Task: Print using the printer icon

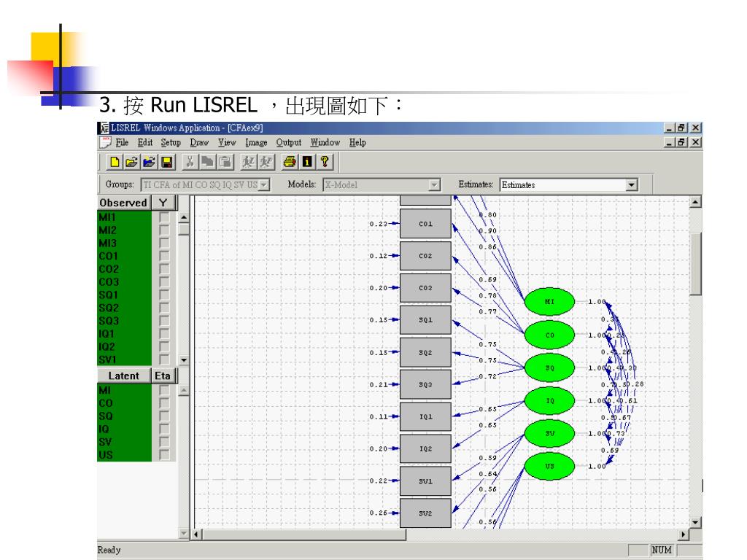Action: click(289, 163)
